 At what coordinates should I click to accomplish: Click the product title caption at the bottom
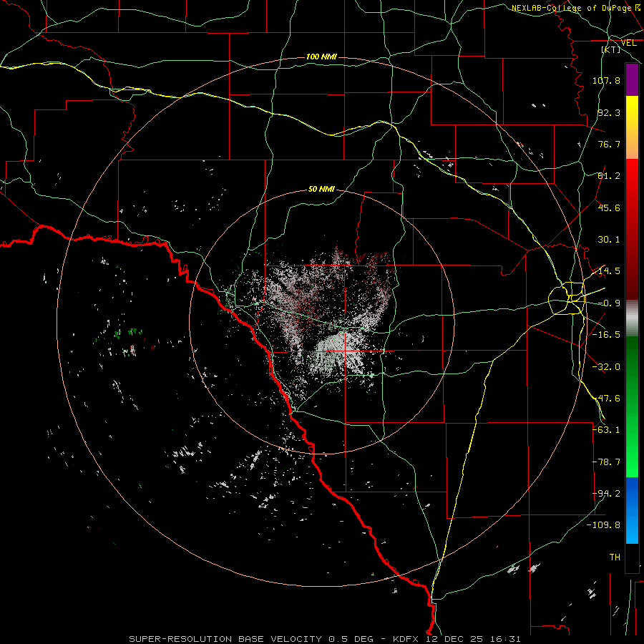point(325,639)
